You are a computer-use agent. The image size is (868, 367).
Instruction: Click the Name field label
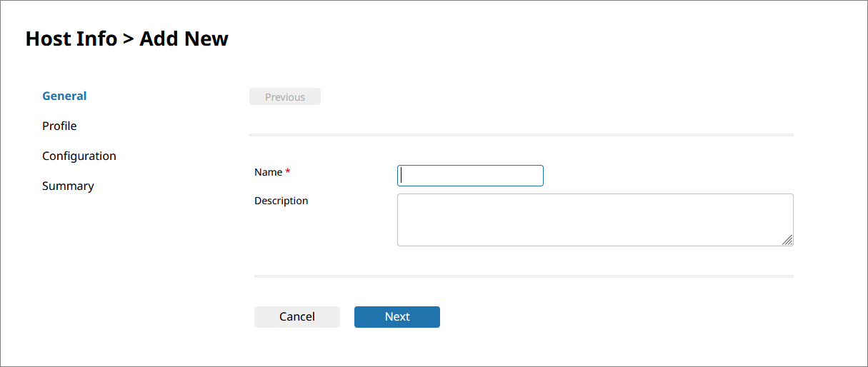tap(269, 172)
